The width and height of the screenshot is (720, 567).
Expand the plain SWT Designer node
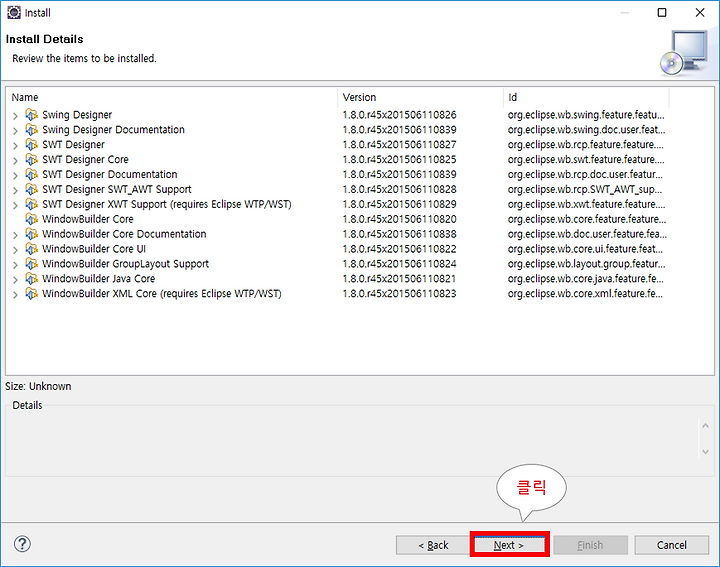[15, 146]
